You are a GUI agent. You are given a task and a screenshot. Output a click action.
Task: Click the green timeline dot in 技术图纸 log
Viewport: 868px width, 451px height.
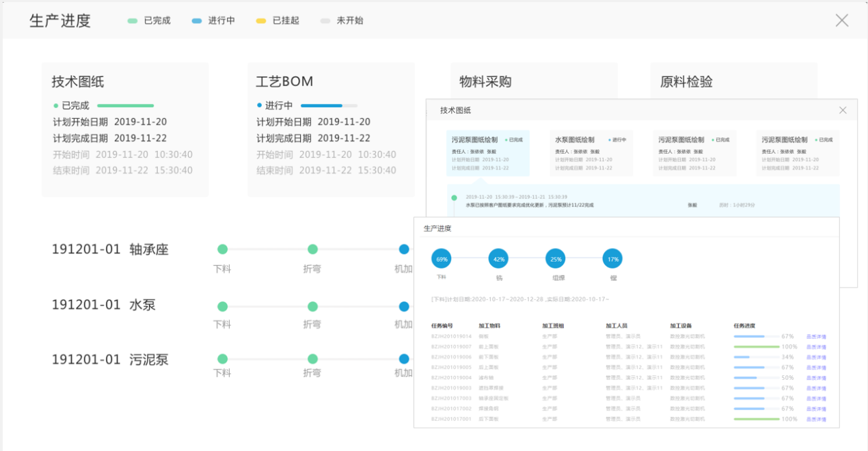[454, 198]
